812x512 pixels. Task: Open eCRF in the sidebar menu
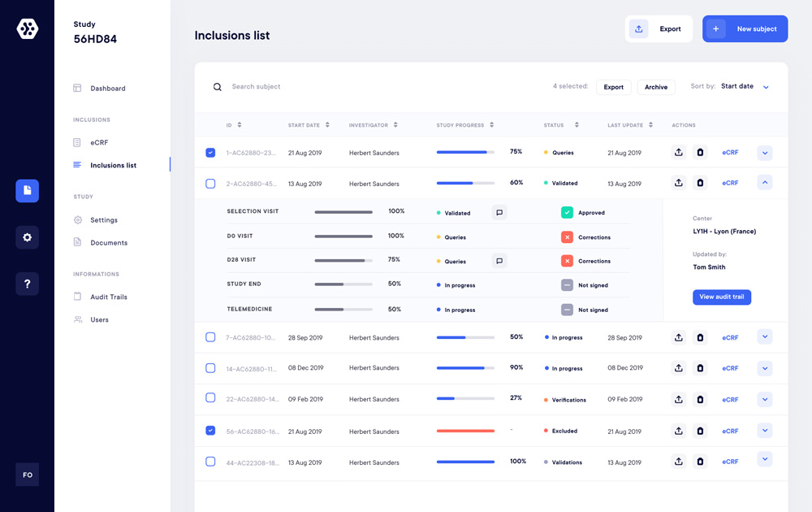coord(91,142)
